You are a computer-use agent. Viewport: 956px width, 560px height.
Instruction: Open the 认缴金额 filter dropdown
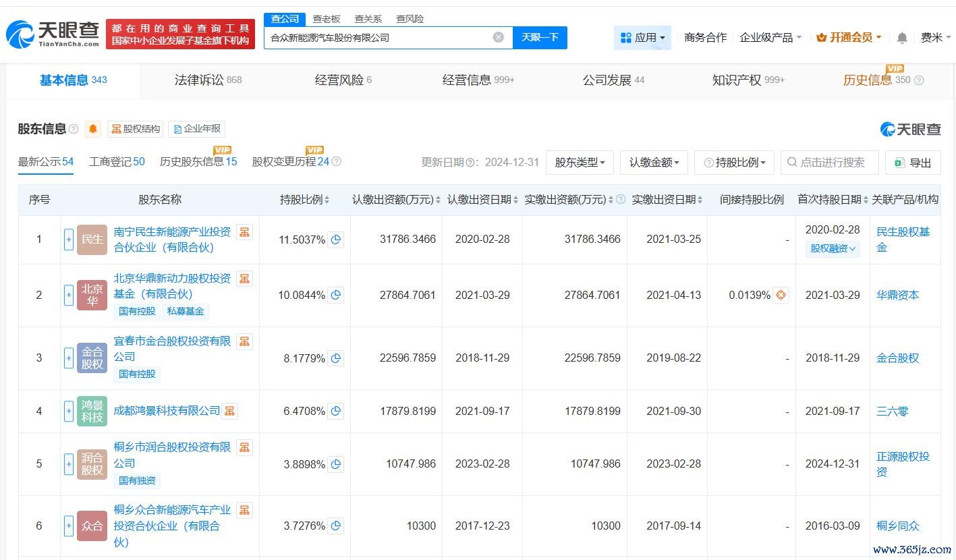(654, 163)
